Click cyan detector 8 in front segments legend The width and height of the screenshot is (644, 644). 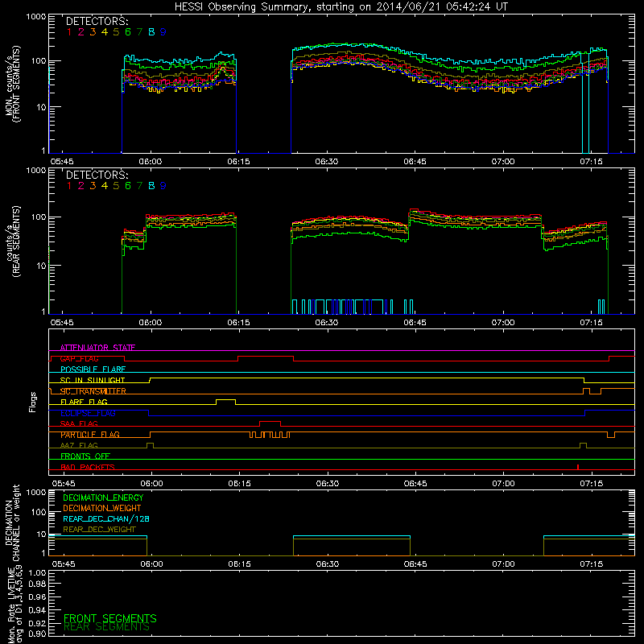151,31
